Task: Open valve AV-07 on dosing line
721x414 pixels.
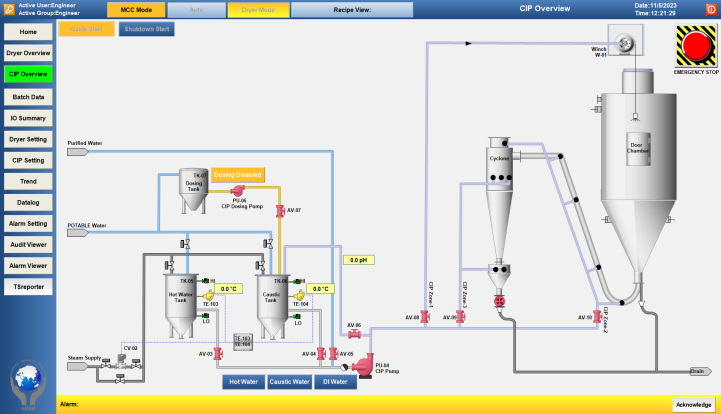Action: (x=279, y=211)
